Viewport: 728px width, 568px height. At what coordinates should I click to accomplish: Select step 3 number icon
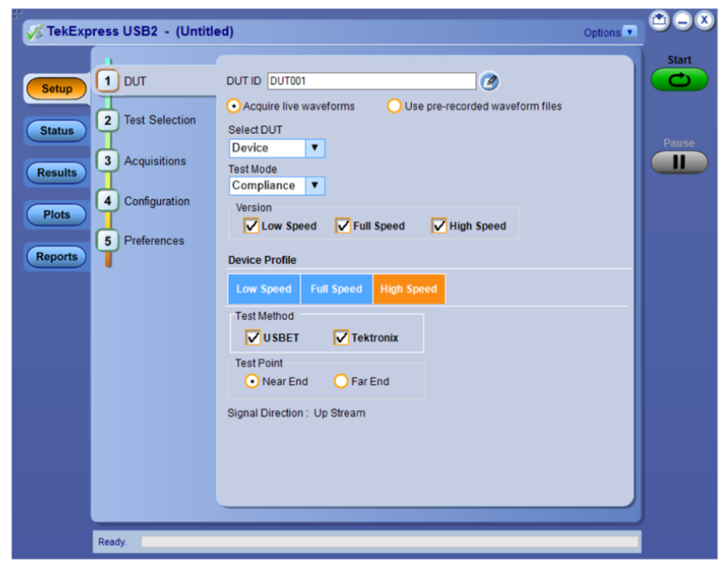108,161
